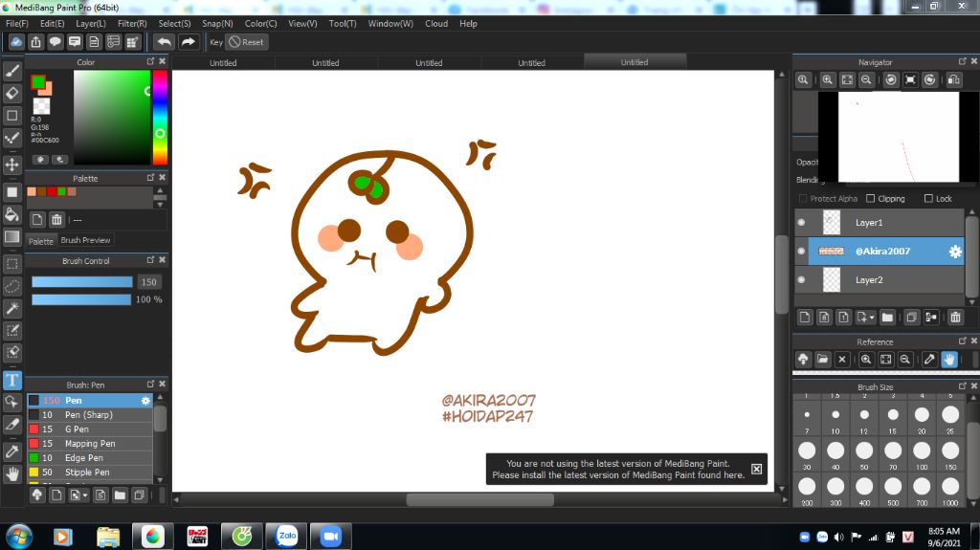Select the Lasso selection tool
Screen dimensions: 980x550
pyautogui.click(x=11, y=286)
